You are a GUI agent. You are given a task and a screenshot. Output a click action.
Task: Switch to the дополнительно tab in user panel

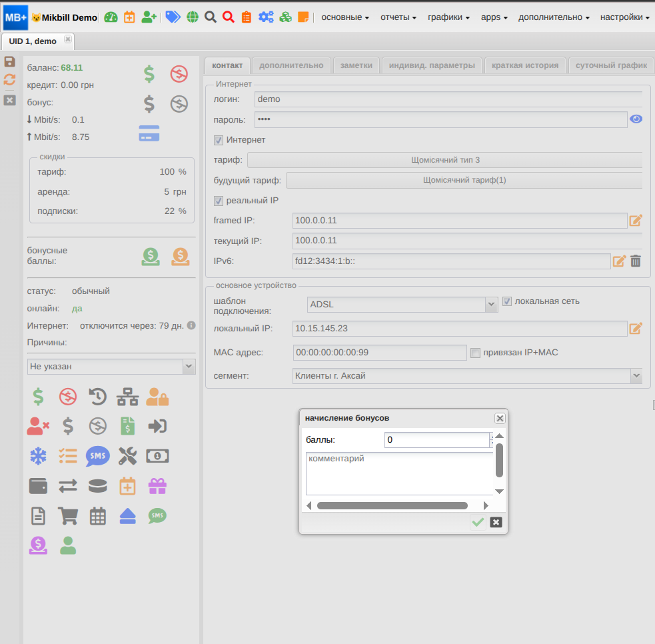click(x=291, y=65)
